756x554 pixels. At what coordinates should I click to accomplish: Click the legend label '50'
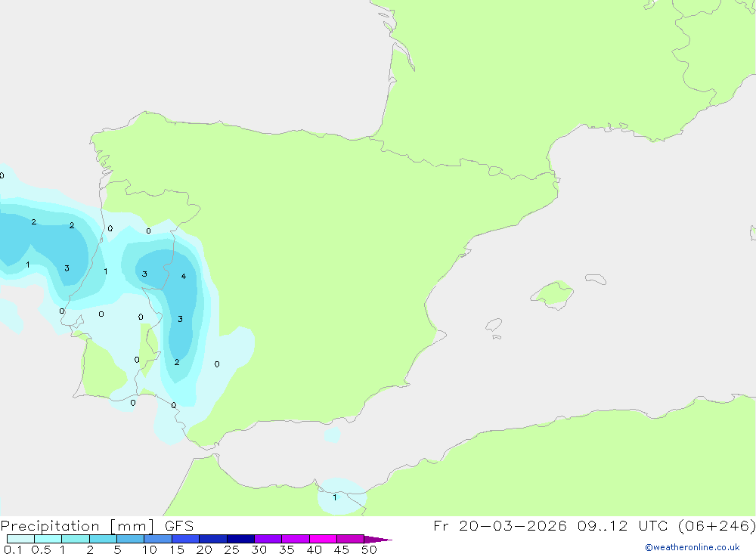(369, 549)
